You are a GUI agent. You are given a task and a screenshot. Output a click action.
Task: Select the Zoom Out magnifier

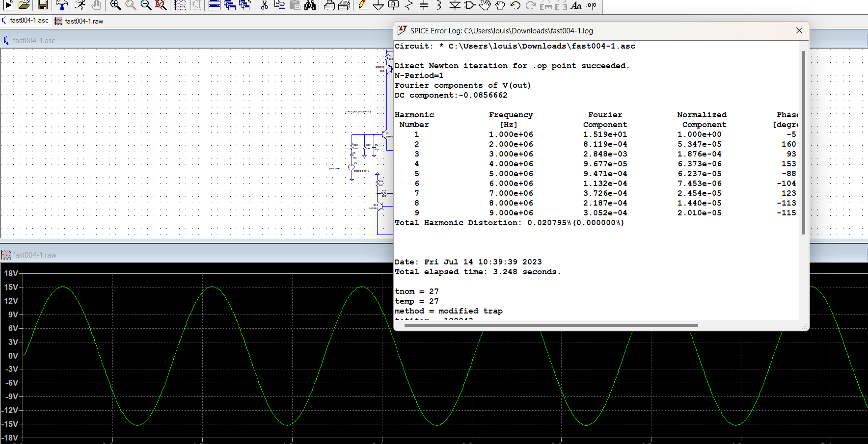pyautogui.click(x=146, y=5)
